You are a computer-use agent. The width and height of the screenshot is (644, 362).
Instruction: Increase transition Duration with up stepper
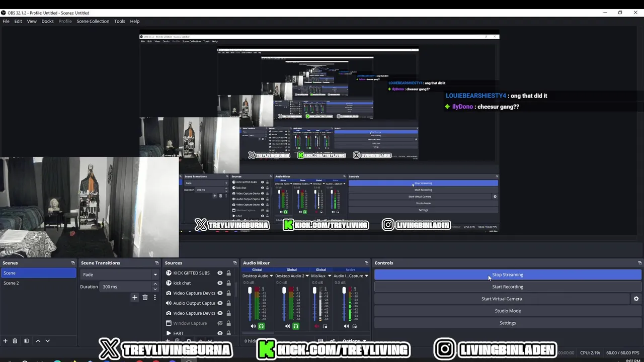155,284
